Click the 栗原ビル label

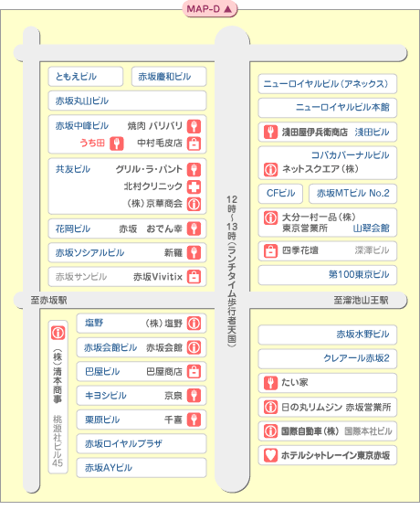tap(102, 420)
